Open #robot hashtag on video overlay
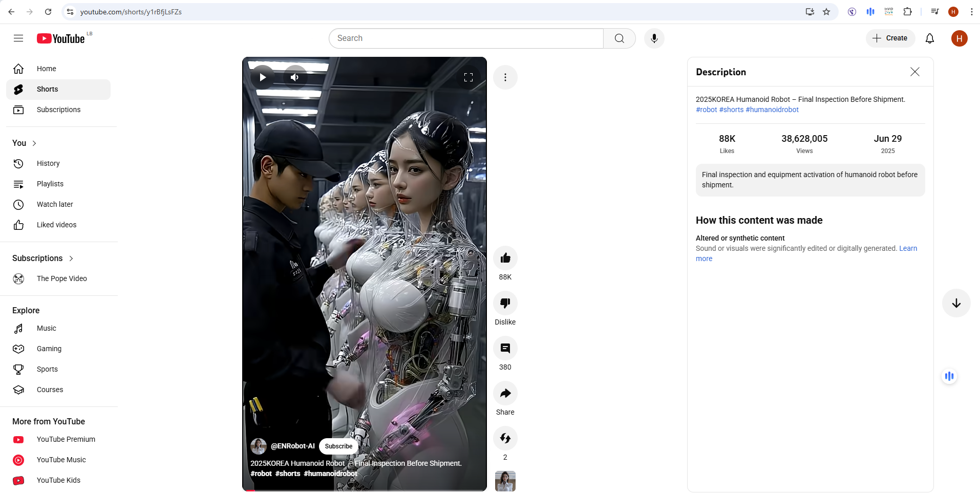This screenshot has height=495, width=980. 261,474
